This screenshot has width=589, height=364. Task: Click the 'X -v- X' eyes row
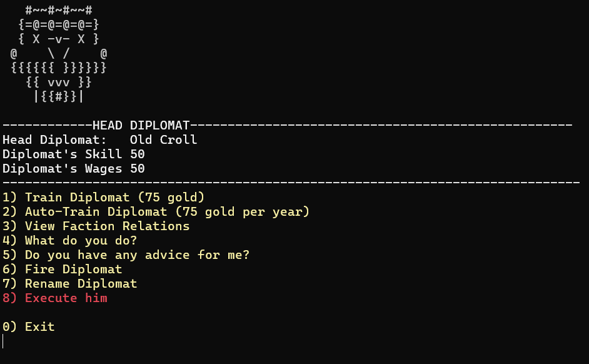(x=59, y=39)
